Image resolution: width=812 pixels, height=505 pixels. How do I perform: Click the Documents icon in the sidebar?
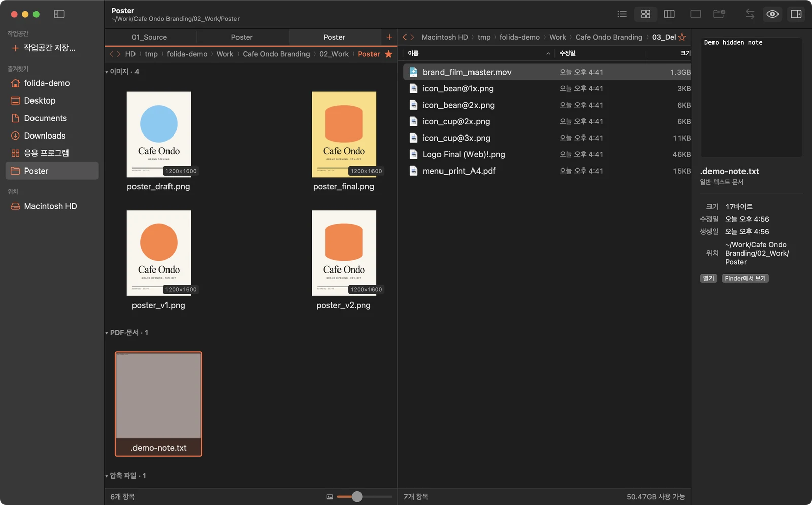pyautogui.click(x=15, y=118)
